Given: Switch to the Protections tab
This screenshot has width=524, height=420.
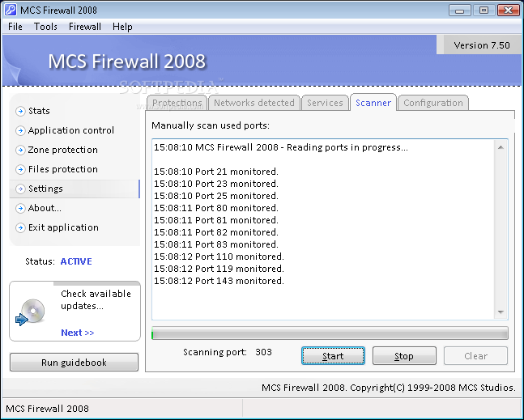Looking at the screenshot, I should (x=177, y=103).
